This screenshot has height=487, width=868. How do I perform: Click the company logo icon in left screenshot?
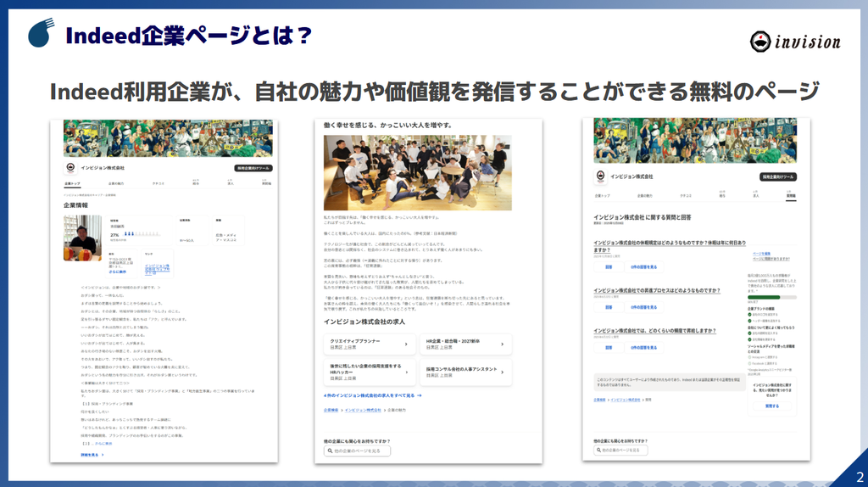click(x=70, y=168)
